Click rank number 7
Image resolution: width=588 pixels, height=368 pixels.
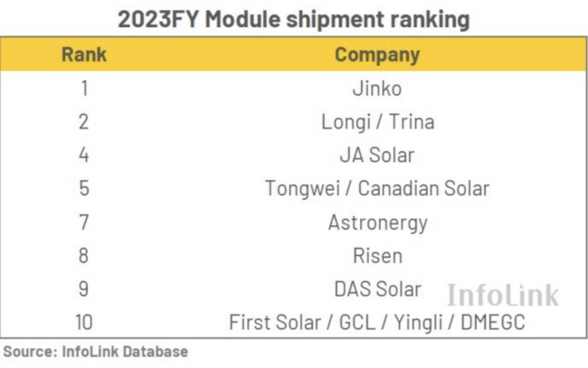[84, 222]
